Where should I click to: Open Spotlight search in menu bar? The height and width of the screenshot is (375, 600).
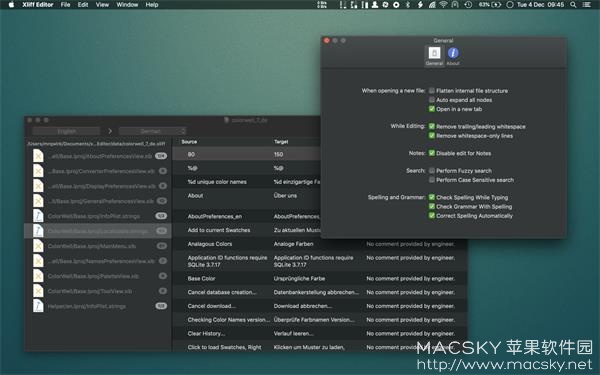click(573, 5)
